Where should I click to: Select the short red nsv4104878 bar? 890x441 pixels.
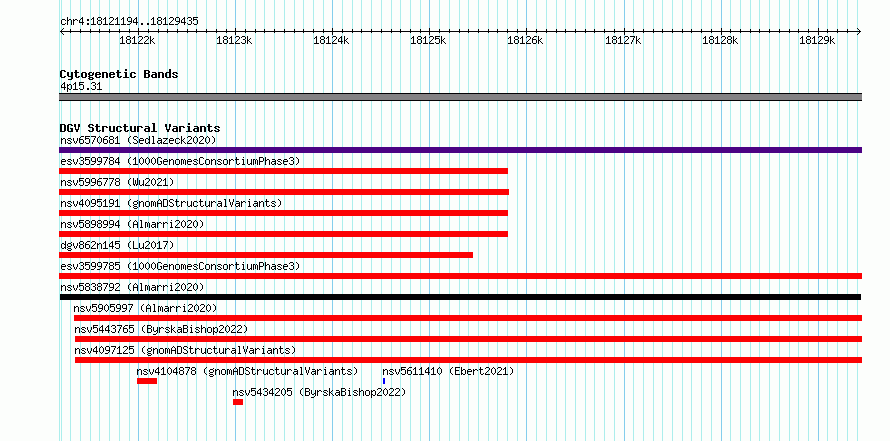click(x=146, y=381)
